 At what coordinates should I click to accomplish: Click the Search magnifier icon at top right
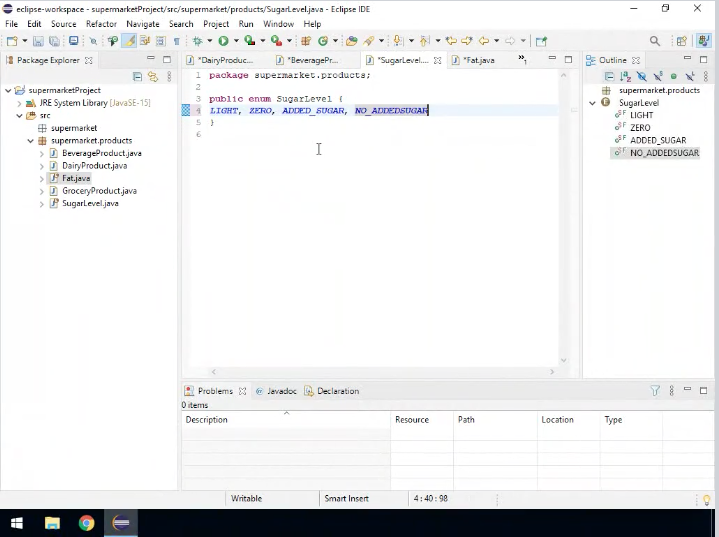pos(655,41)
